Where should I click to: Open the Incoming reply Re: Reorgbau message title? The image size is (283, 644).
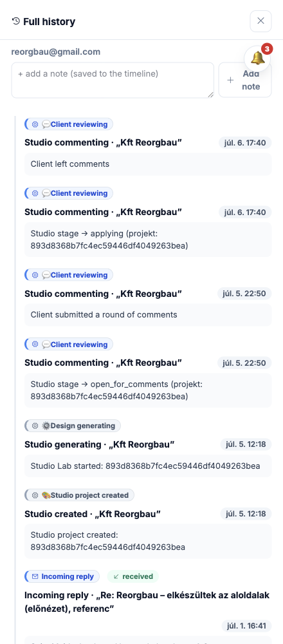(x=147, y=601)
